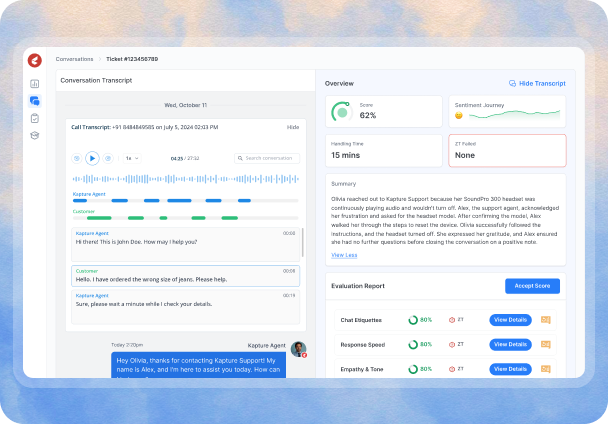
Task: Seek within the audio waveform
Action: coord(185,179)
